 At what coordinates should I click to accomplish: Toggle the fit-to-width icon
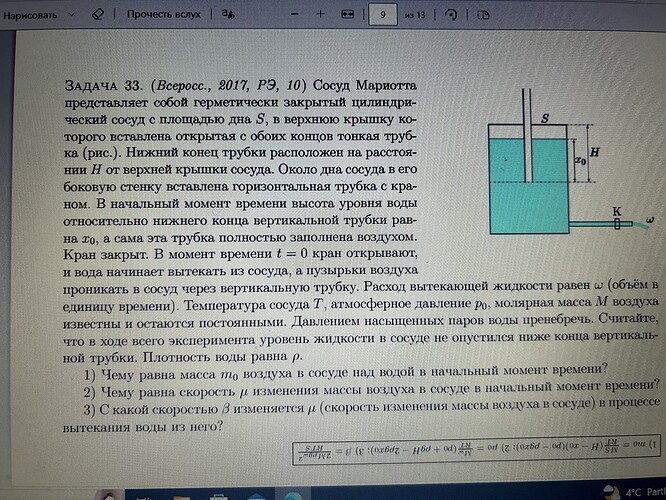347,15
